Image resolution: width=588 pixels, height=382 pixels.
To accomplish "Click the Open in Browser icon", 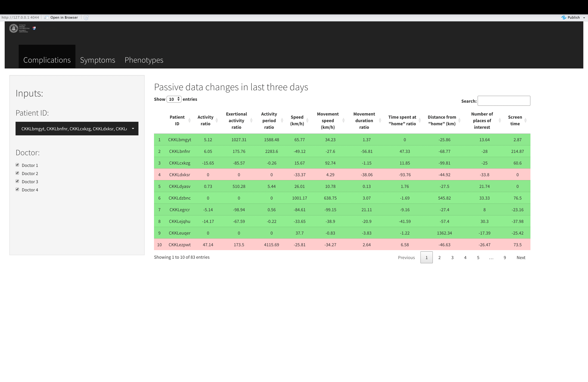I will (x=46, y=18).
